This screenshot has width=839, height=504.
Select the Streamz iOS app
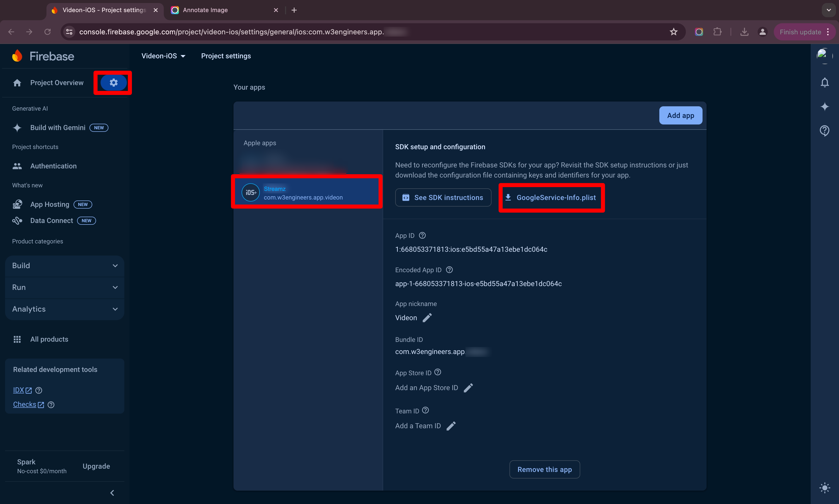tap(307, 193)
